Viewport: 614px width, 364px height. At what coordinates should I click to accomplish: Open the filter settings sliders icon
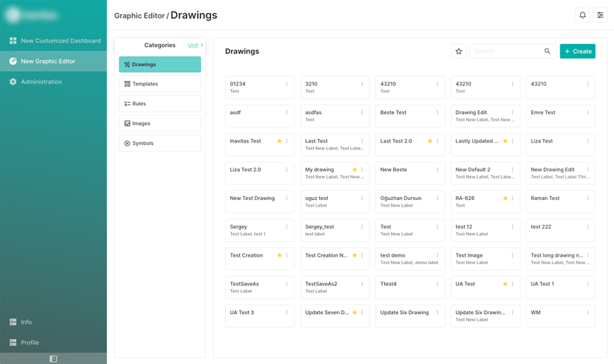click(x=600, y=15)
